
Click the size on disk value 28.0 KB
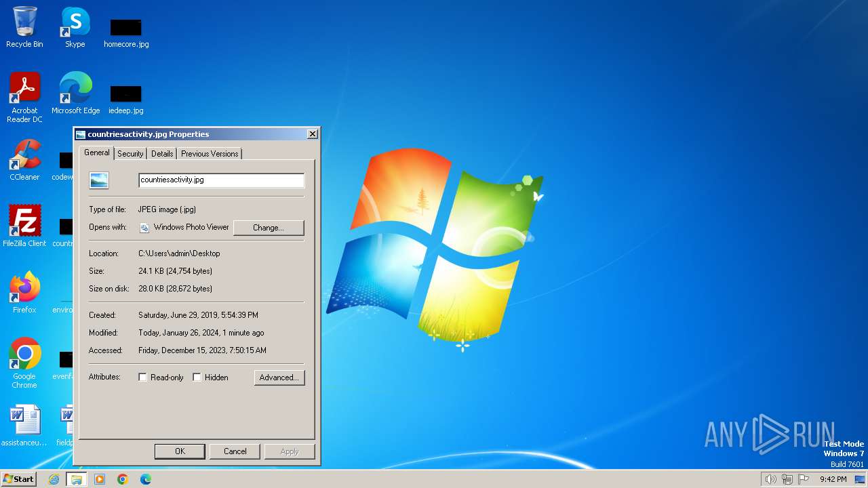pyautogui.click(x=175, y=289)
